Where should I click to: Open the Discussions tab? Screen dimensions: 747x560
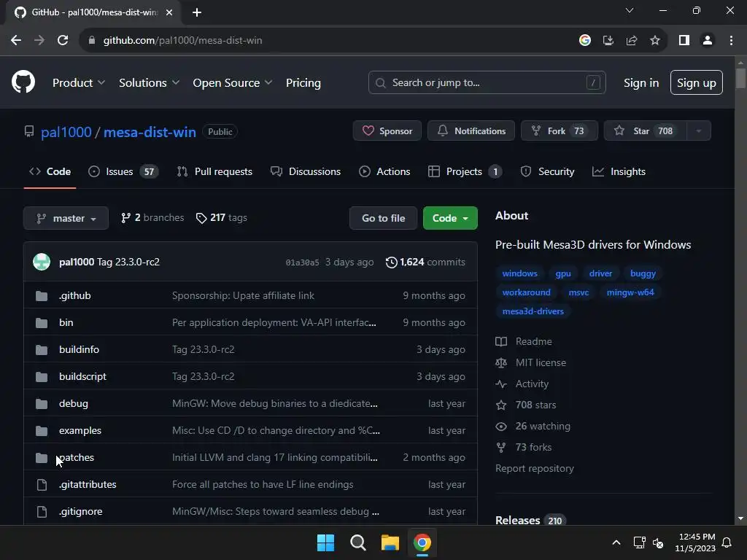click(306, 171)
